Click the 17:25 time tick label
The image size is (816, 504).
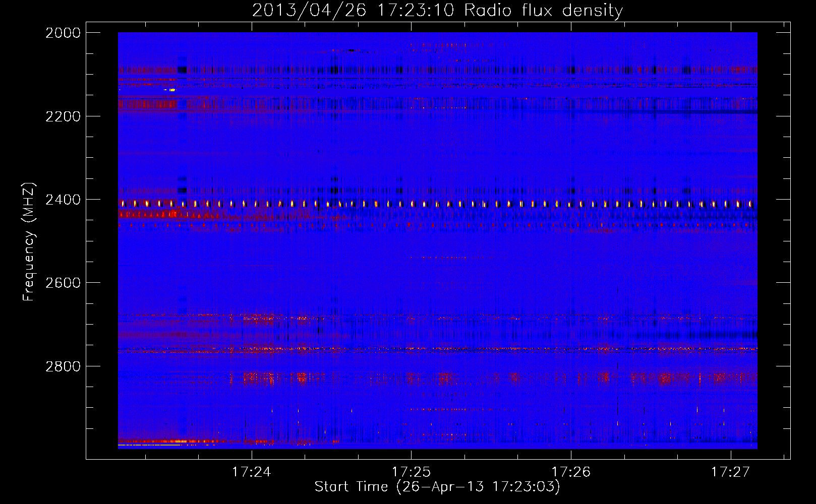tap(411, 472)
